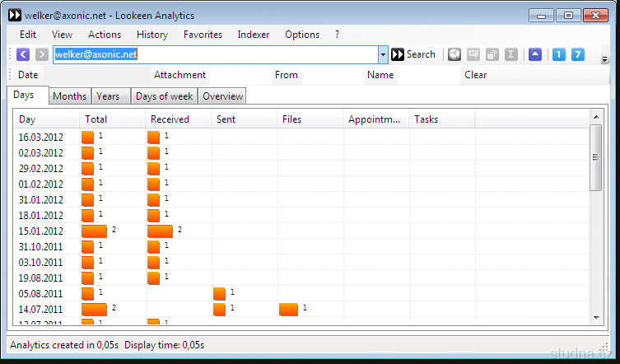Open the History menu

point(152,35)
